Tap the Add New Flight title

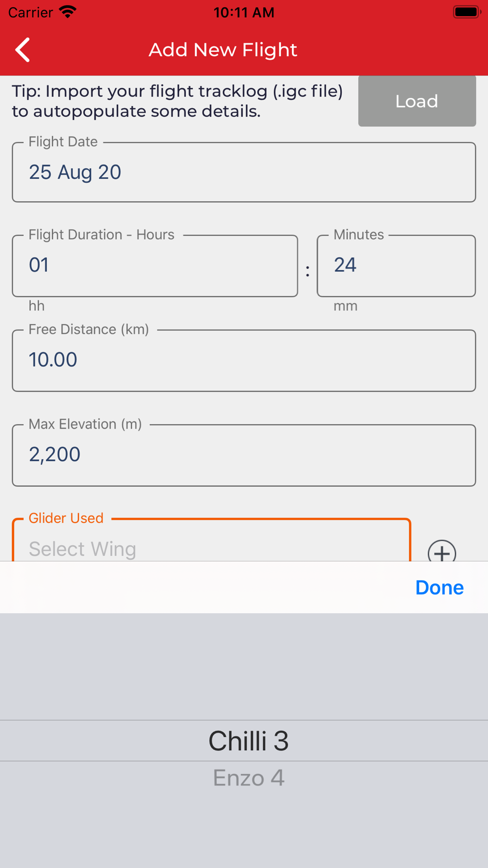click(x=223, y=50)
